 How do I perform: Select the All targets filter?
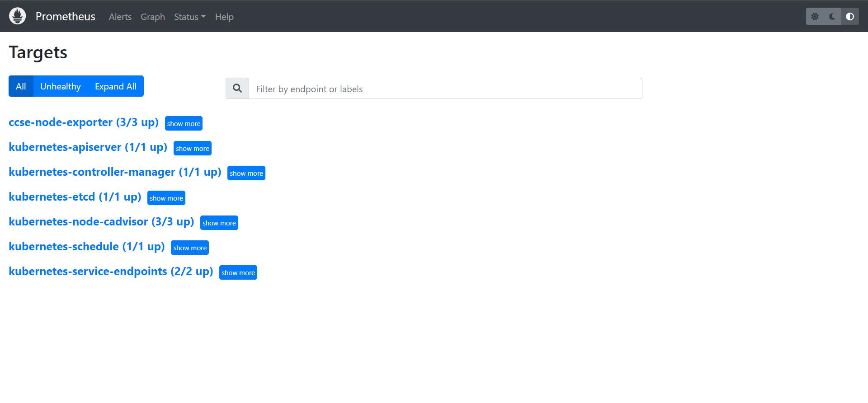click(21, 86)
